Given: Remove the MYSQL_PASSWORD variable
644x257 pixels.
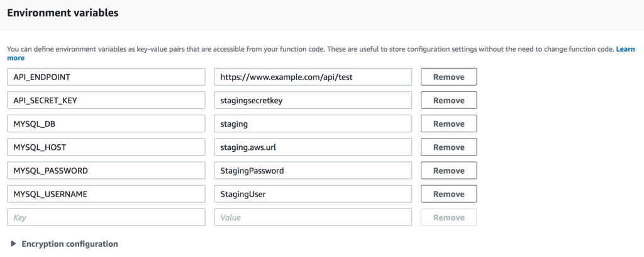Looking at the screenshot, I should 448,171.
